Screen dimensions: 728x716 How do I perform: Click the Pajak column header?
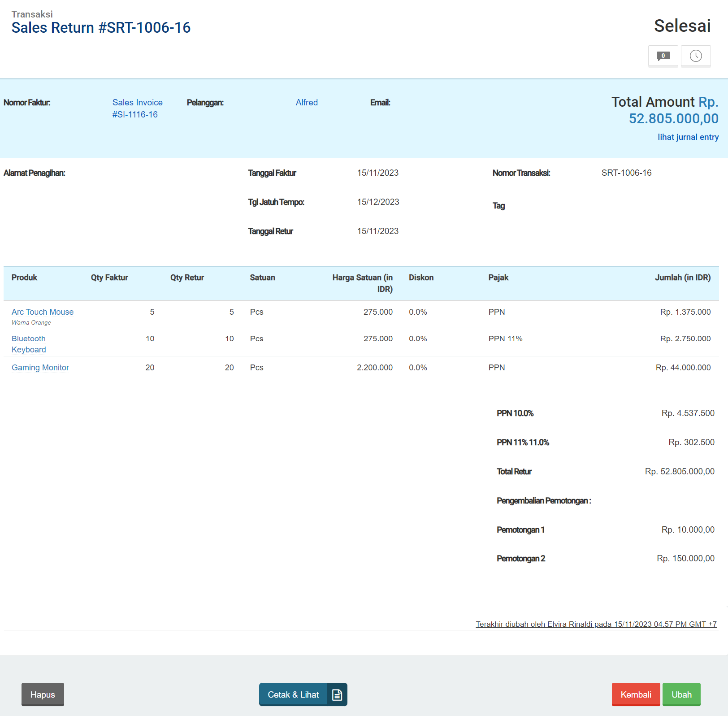pyautogui.click(x=498, y=278)
